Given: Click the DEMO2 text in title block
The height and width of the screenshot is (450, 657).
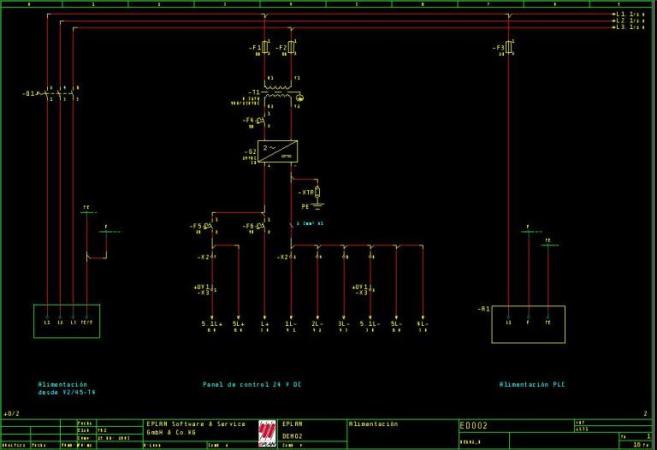Looking at the screenshot, I should (292, 436).
